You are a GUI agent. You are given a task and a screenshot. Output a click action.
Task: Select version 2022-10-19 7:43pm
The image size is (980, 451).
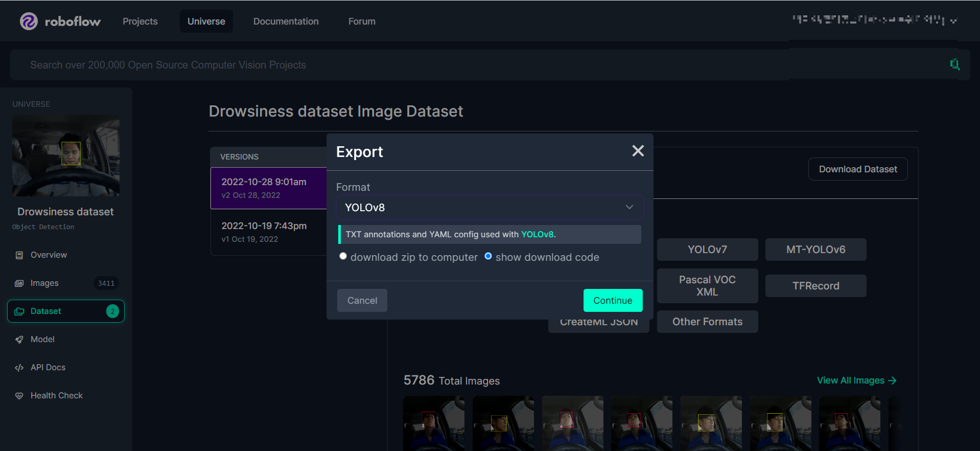269,232
